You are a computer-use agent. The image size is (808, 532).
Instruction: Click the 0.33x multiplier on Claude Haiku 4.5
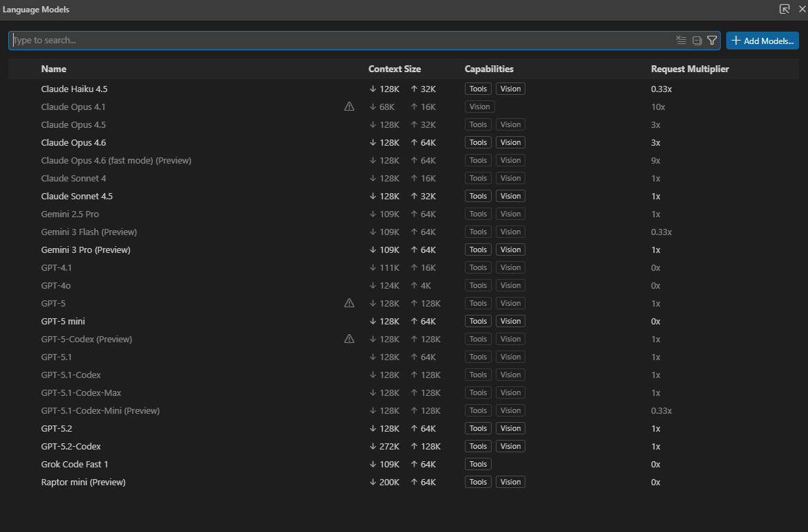pos(661,89)
